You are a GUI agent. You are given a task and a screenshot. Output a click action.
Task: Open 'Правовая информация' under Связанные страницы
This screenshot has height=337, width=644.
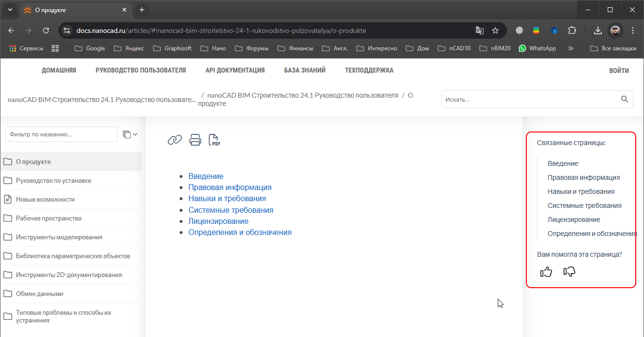tap(583, 177)
